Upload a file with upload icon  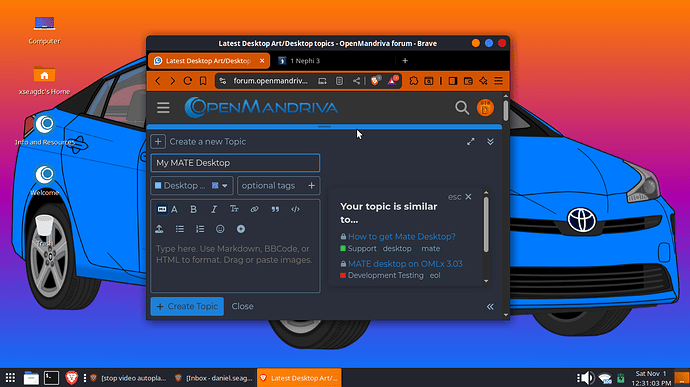pyautogui.click(x=159, y=229)
